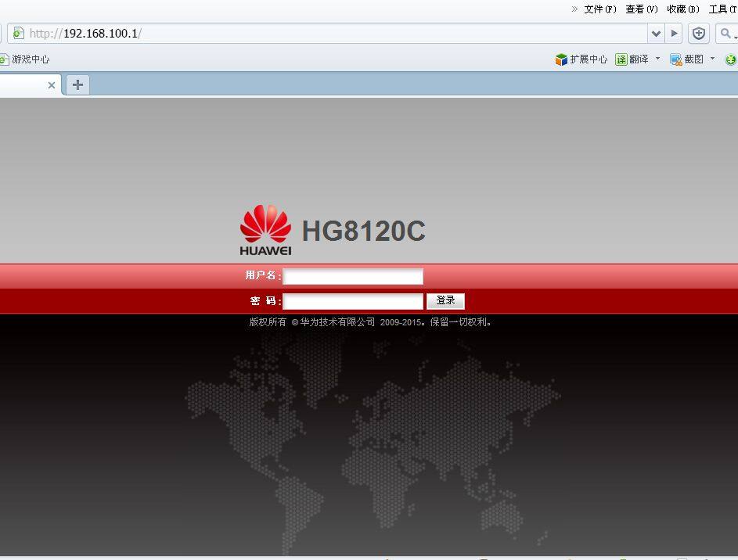Click the 密码 password input field
738x560 pixels.
pos(353,301)
